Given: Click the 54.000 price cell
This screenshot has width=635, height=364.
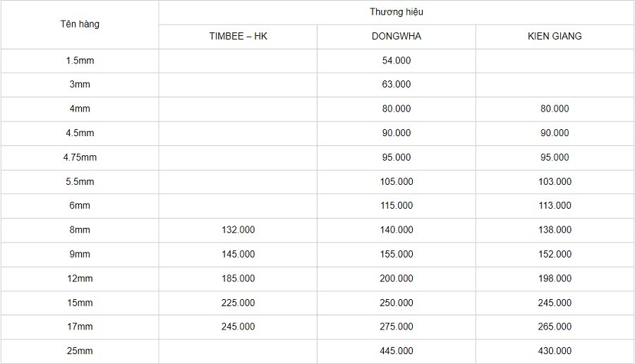Looking at the screenshot, I should click(x=396, y=61).
